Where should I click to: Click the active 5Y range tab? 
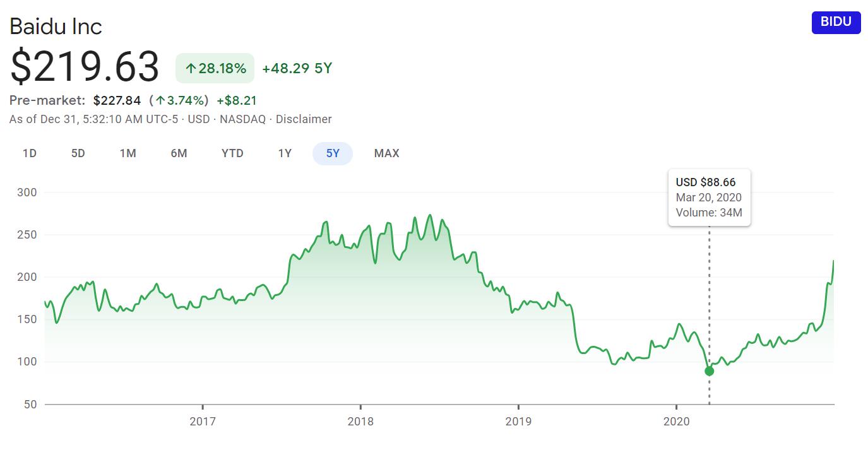coord(333,153)
